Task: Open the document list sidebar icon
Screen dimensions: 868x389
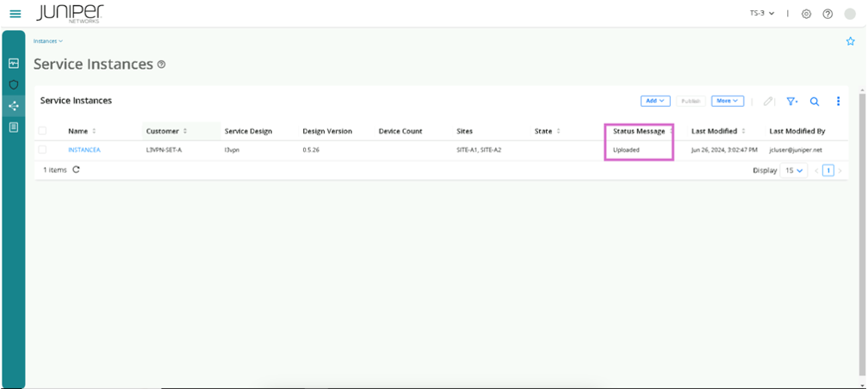Action: [14, 127]
